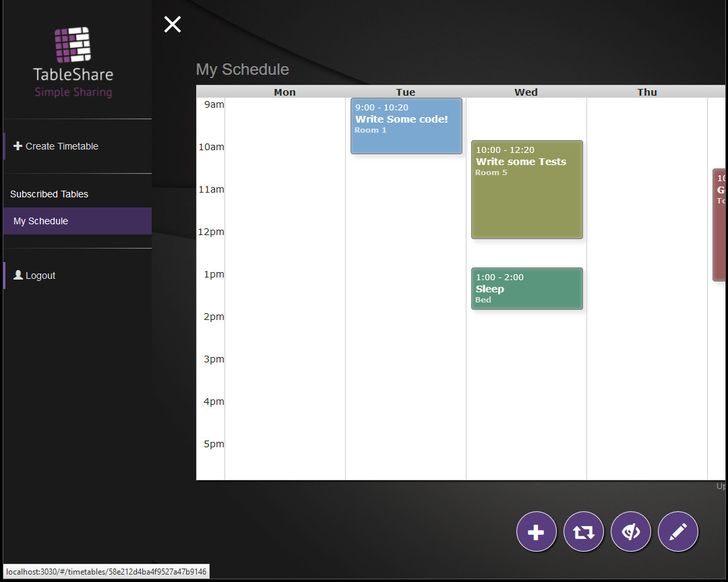
Task: Select My Schedule in the sidebar
Action: pyautogui.click(x=41, y=221)
